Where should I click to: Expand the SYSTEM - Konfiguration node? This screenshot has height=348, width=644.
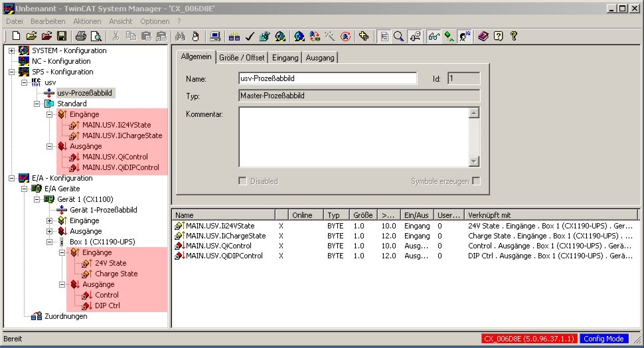(x=11, y=50)
